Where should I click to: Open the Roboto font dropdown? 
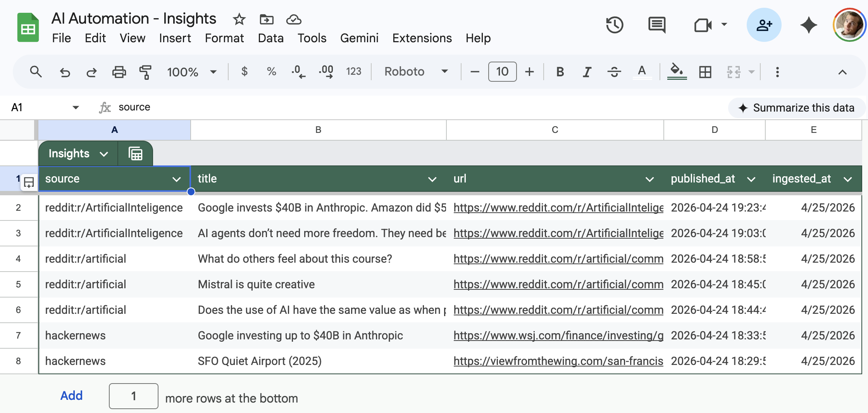416,72
